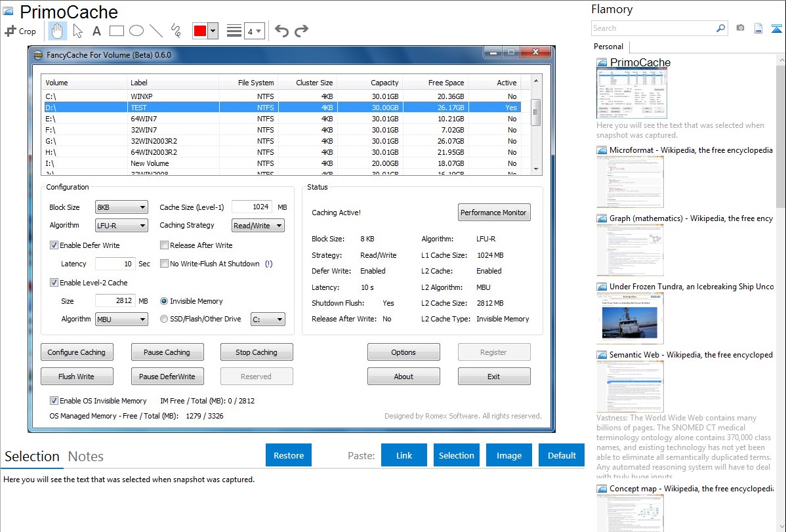Activate the hand pan tool
Image resolution: width=786 pixels, height=532 pixels.
point(57,31)
